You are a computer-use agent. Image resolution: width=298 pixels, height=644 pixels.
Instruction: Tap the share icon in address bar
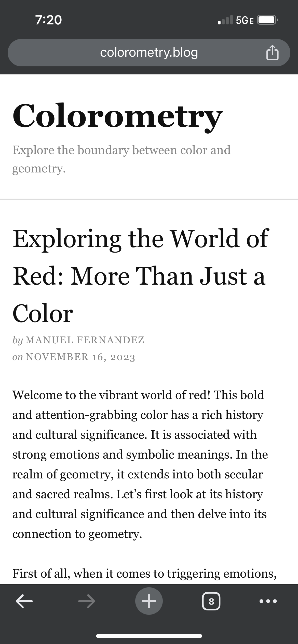tap(272, 53)
